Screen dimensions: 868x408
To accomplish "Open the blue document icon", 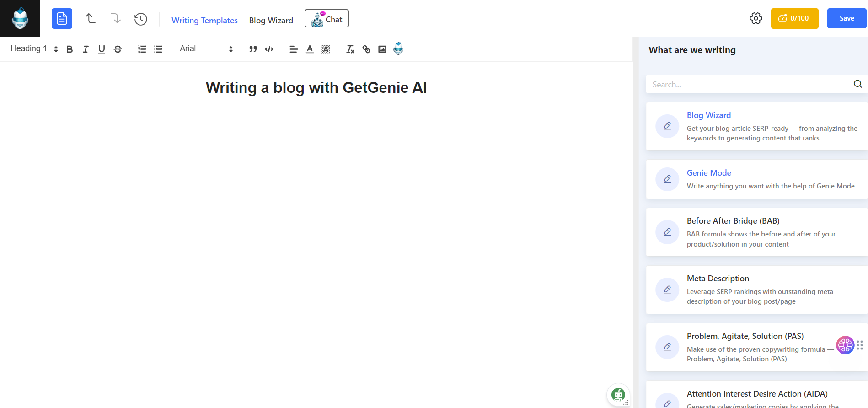I will pyautogui.click(x=62, y=19).
